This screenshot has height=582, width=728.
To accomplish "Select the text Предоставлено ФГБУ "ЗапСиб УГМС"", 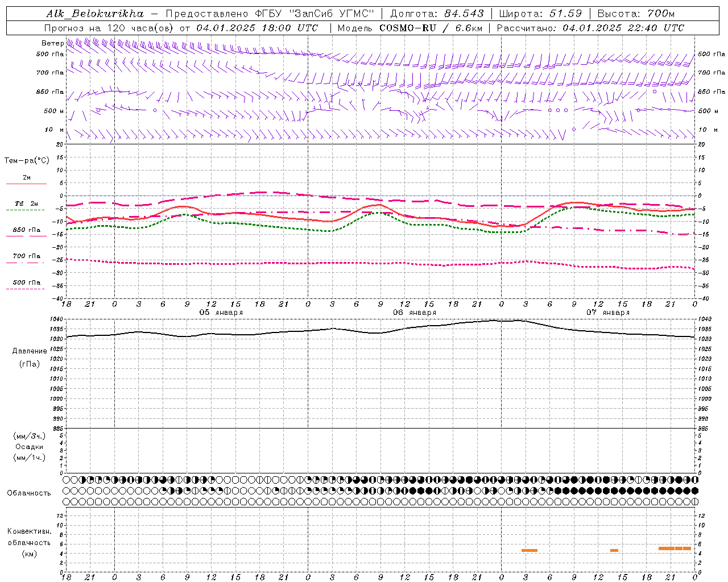I will coord(270,14).
